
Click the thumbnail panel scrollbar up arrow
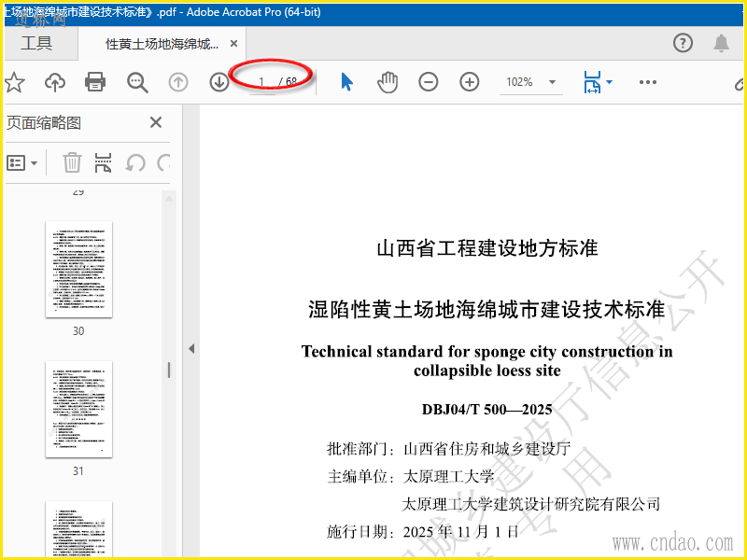click(169, 199)
